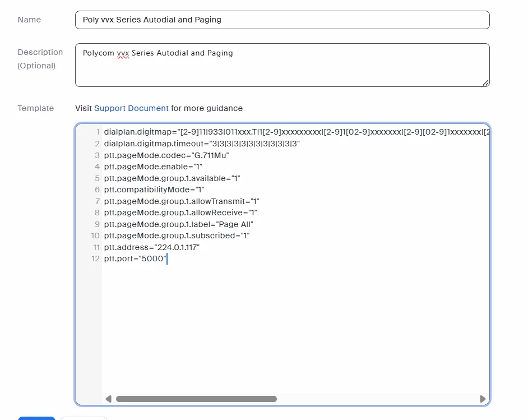Grab the description resize handle icon
Viewport: 528px width, 420px height.
(485, 83)
